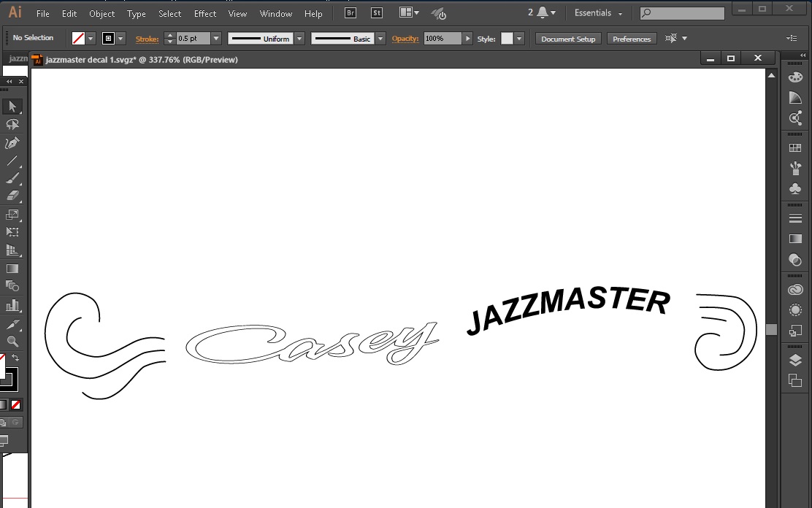Image resolution: width=812 pixels, height=508 pixels.
Task: Swap fill and stroke colors arrow
Action: click(x=15, y=358)
